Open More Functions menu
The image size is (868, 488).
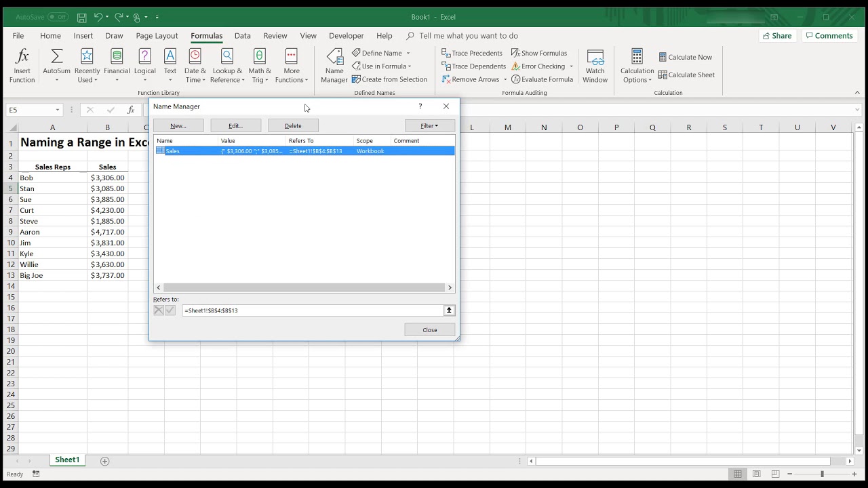click(x=292, y=66)
